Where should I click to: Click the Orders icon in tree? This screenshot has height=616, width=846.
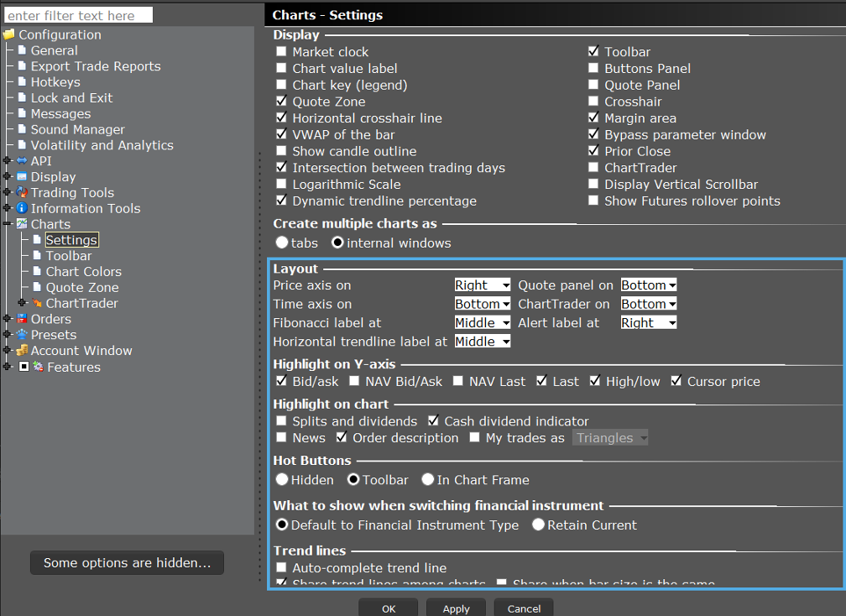click(22, 319)
